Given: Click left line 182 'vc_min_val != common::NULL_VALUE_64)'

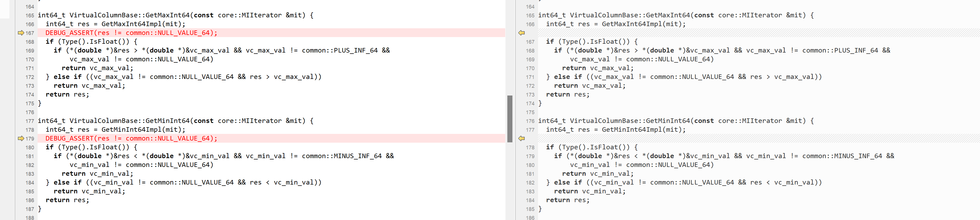Looking at the screenshot, I should coord(141,165).
